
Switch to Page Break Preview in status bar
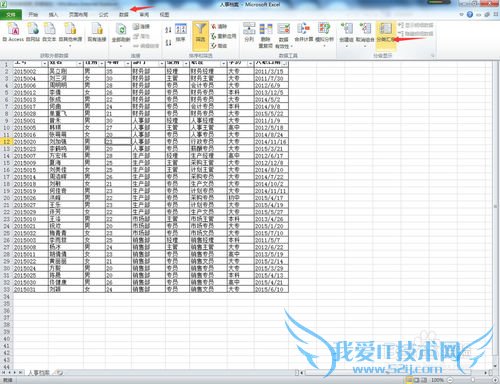coord(424,380)
